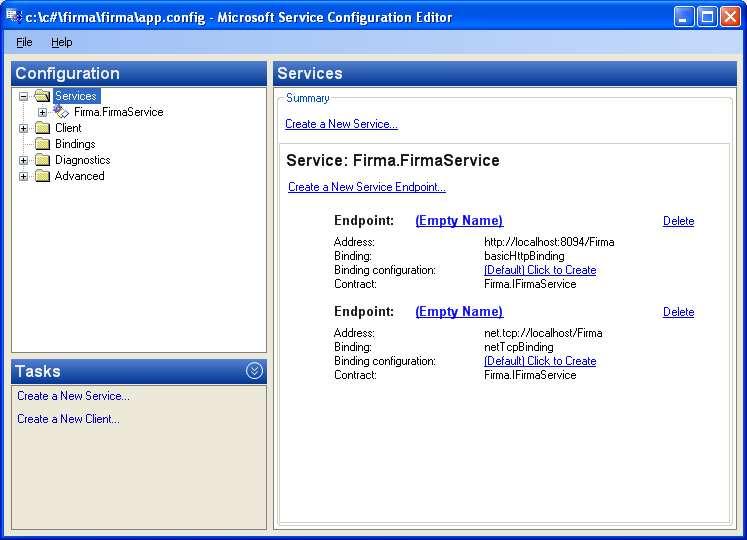Open the (Empty Name) link of netTcpBinding endpoint
The width and height of the screenshot is (747, 540).
pyautogui.click(x=459, y=311)
